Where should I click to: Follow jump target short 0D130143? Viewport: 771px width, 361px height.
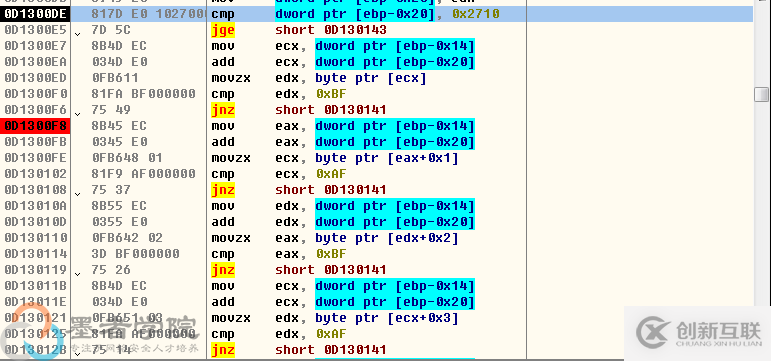[331, 30]
